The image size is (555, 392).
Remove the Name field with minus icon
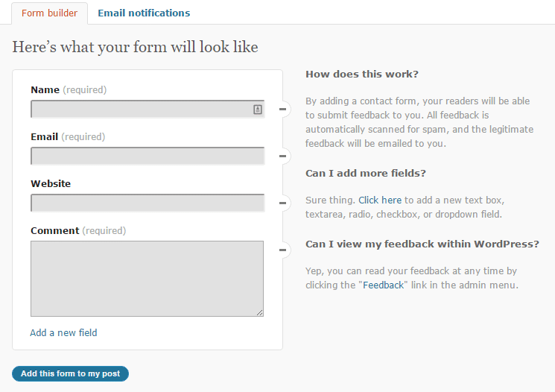[x=283, y=109]
